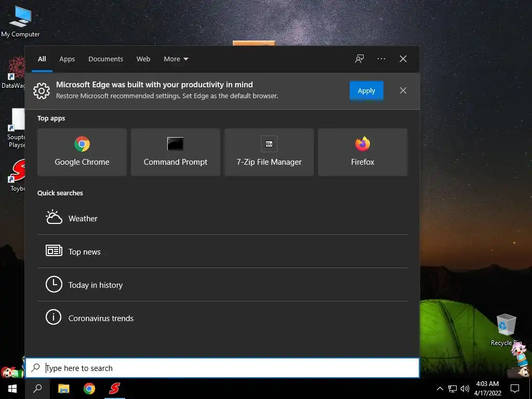The width and height of the screenshot is (532, 399).
Task: Open the volume control in system tray
Action: point(465,389)
